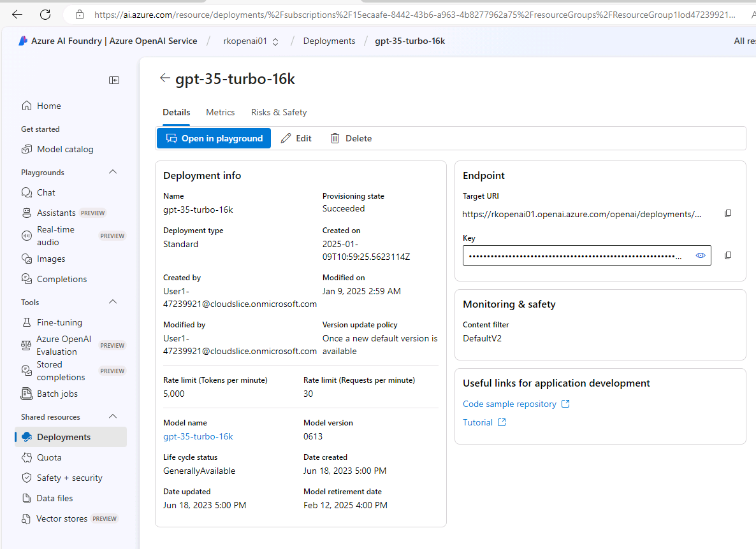Collapse the left sidebar panel icon
This screenshot has height=549, width=756.
click(x=114, y=80)
